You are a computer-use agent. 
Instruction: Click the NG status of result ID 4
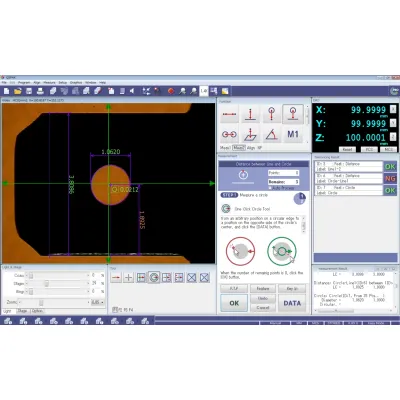point(390,178)
